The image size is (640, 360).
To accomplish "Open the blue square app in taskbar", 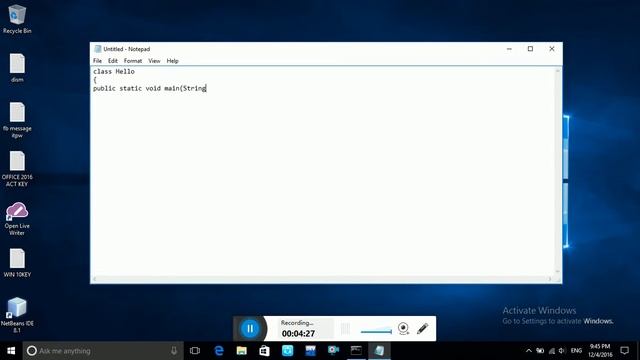I will coord(287,351).
